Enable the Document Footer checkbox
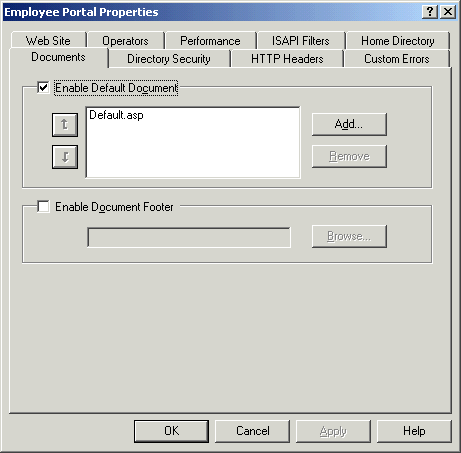The image size is (461, 453). pos(43,206)
